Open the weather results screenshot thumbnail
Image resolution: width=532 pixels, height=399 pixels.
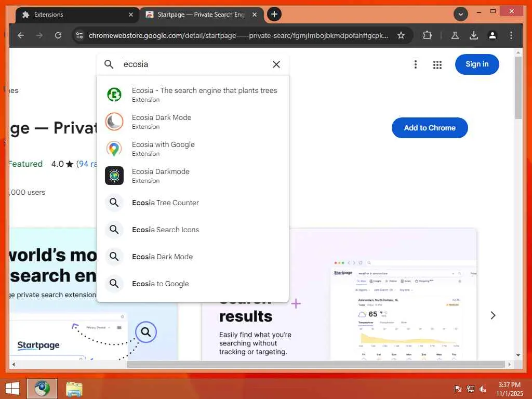point(403,310)
